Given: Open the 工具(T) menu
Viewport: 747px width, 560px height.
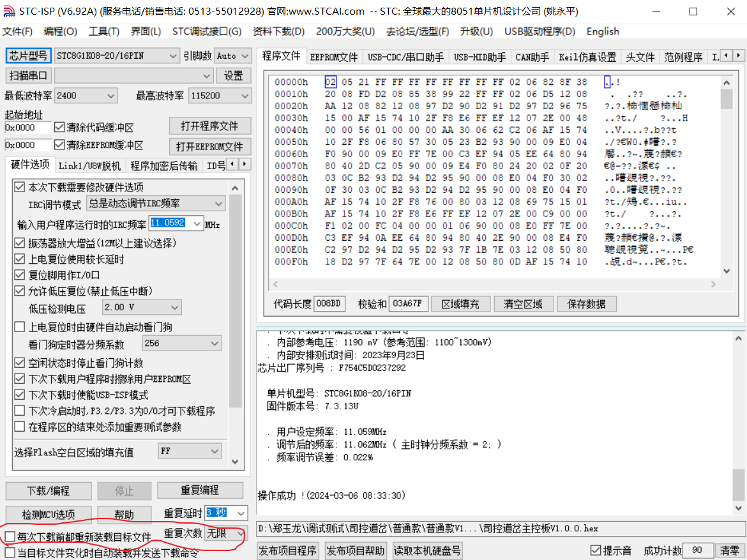Looking at the screenshot, I should pyautogui.click(x=104, y=31).
